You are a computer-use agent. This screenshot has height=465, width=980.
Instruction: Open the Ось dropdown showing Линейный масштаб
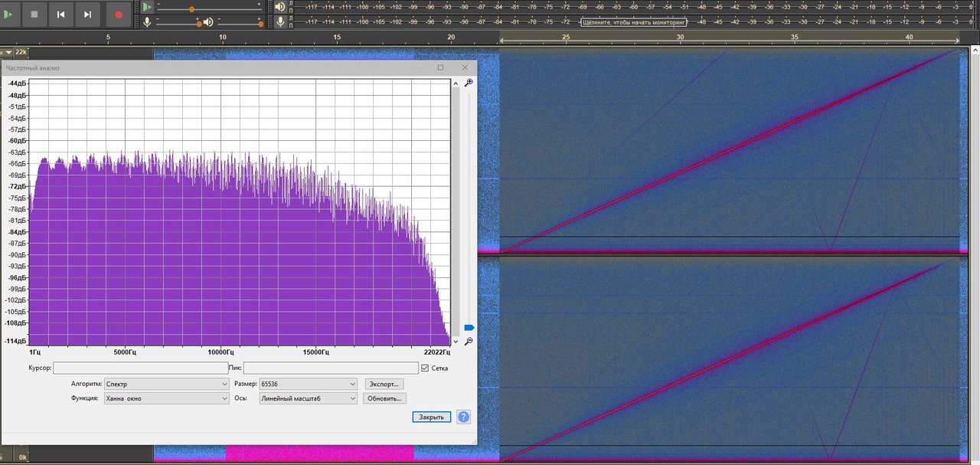(308, 398)
